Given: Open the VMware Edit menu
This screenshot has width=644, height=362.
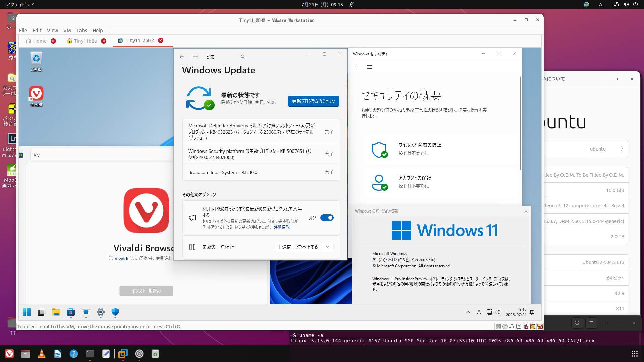Looking at the screenshot, I should (37, 30).
